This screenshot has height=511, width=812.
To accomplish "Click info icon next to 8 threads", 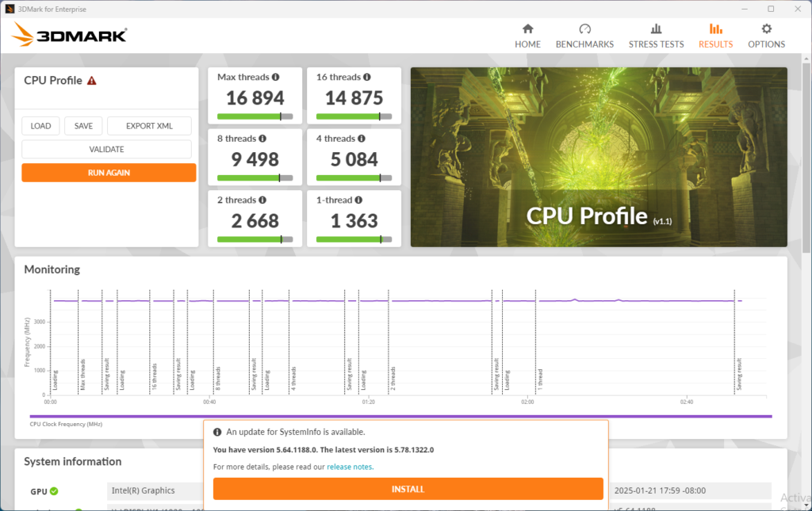I will (262, 139).
